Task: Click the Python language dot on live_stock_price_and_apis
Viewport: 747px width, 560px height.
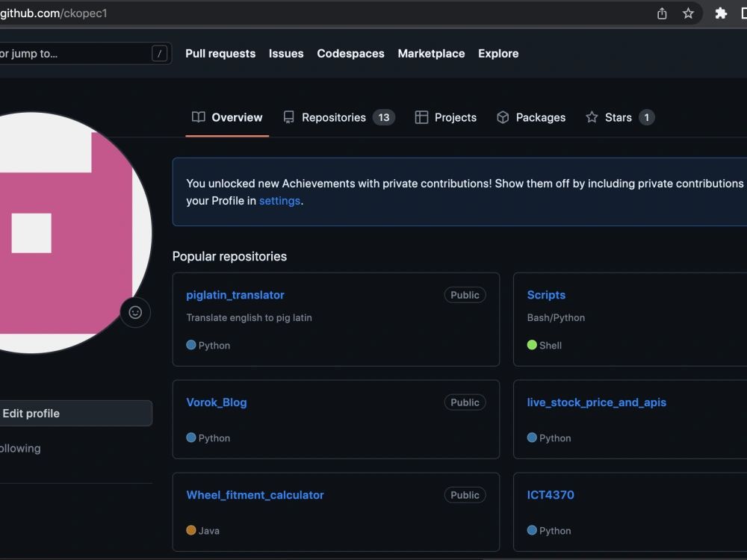Action: coord(532,438)
